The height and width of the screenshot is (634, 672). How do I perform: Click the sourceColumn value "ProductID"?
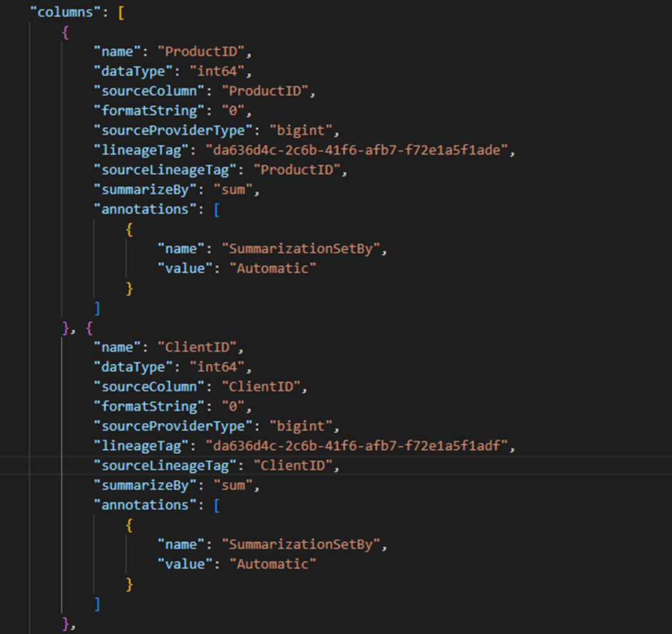coord(267,91)
